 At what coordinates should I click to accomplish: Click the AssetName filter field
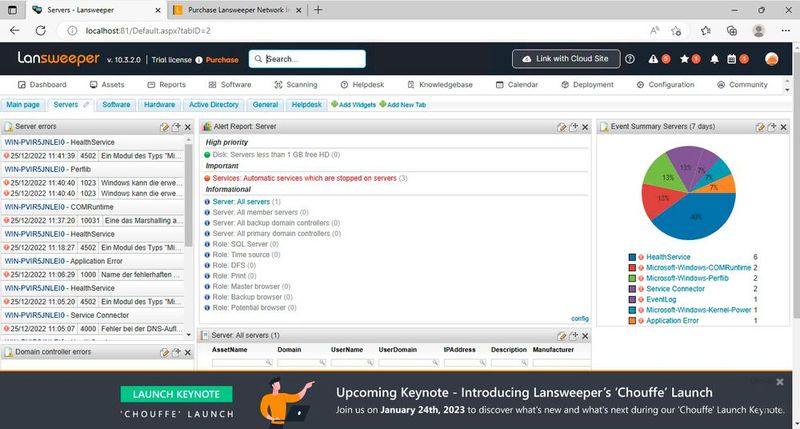pos(242,363)
